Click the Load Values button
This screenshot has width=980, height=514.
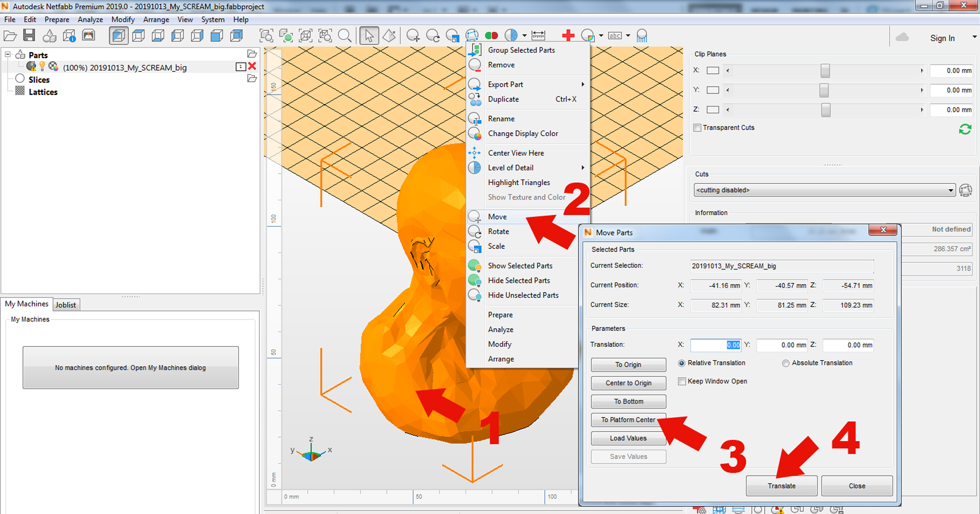tap(628, 438)
